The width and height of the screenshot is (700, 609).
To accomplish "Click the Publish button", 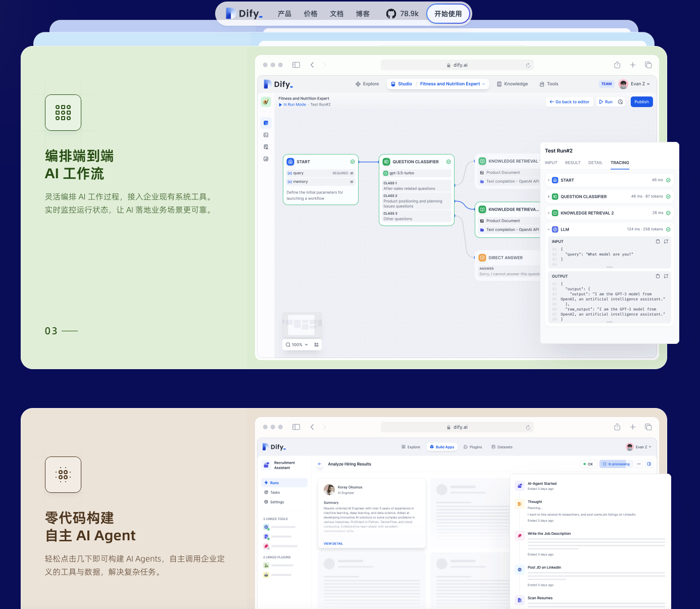I will pyautogui.click(x=641, y=102).
